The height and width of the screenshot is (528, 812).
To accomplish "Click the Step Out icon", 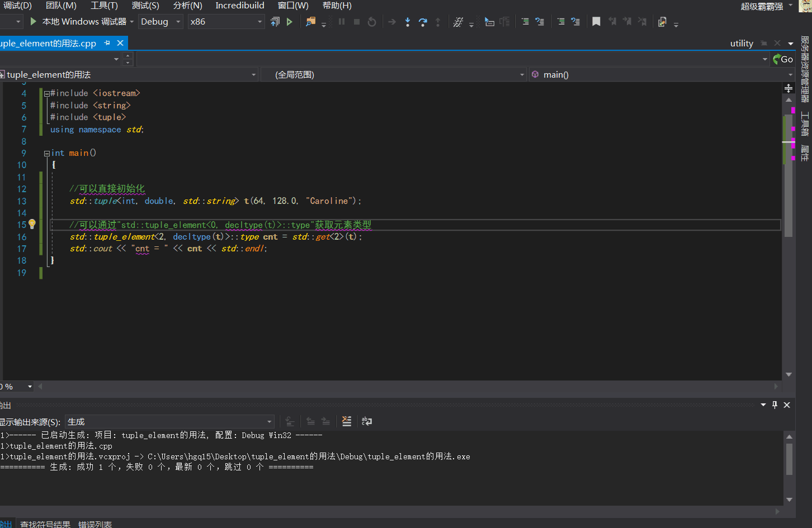I will click(x=438, y=22).
